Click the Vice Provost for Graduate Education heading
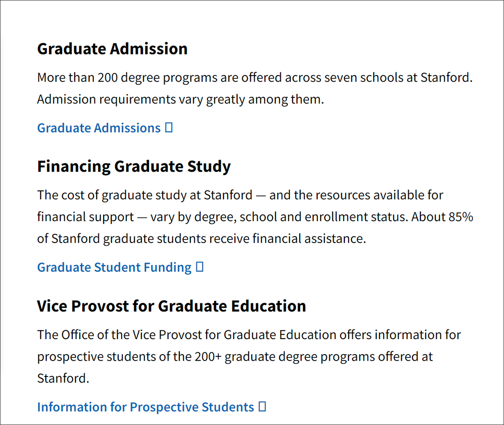 [171, 306]
